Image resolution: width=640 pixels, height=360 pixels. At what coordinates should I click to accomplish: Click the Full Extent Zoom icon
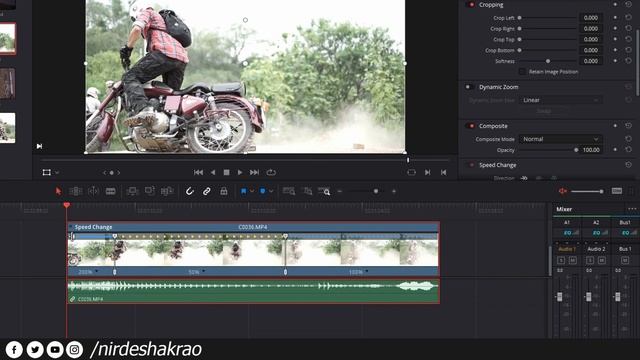(289, 191)
